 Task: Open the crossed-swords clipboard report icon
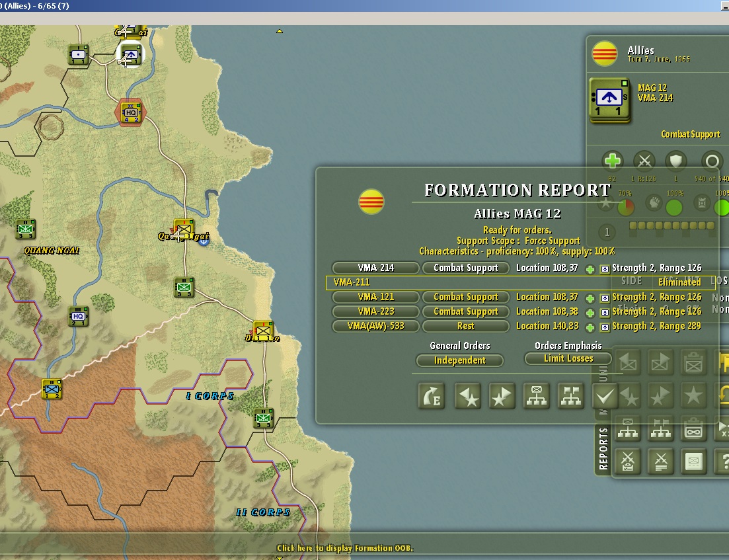click(628, 461)
